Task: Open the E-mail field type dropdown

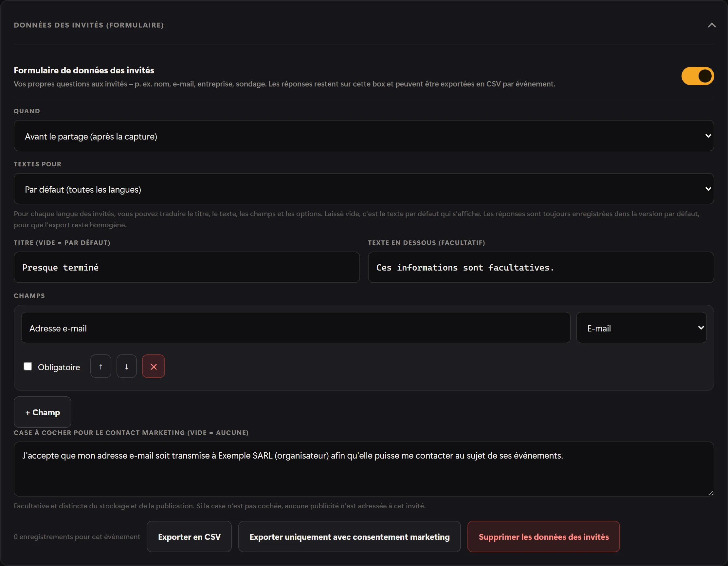Action: (x=641, y=328)
